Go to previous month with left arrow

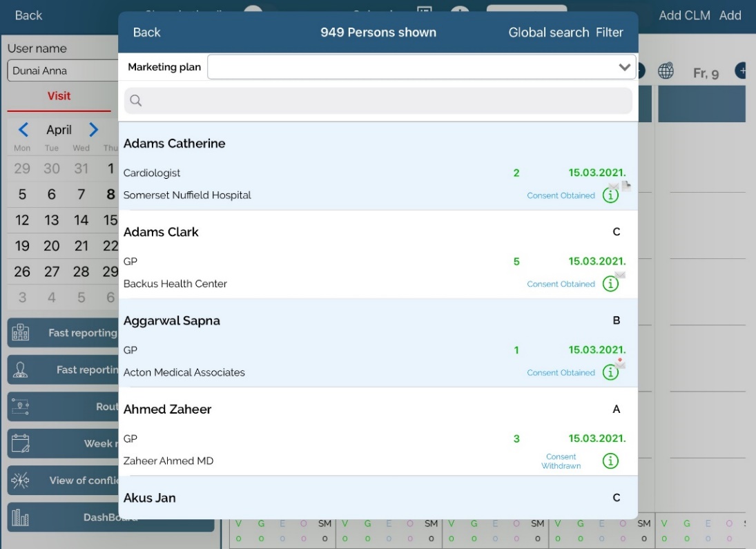[x=23, y=130]
